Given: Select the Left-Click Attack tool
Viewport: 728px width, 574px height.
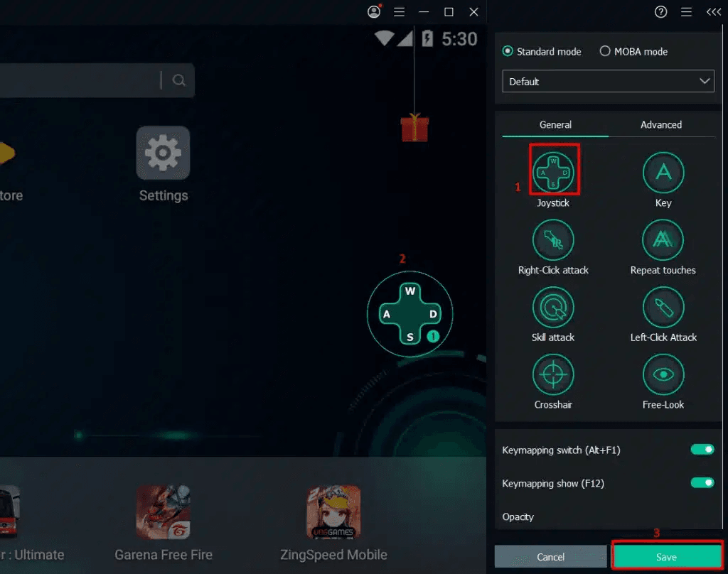Looking at the screenshot, I should [663, 307].
